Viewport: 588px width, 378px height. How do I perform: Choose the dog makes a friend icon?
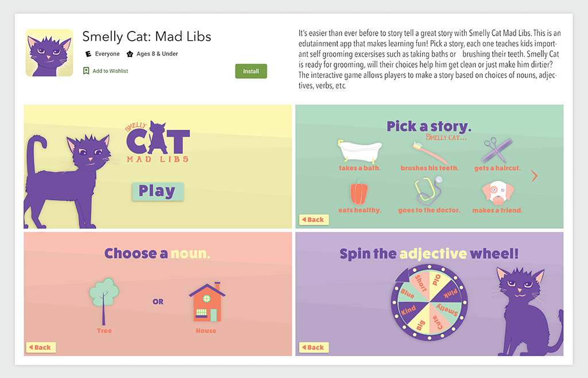pos(497,192)
